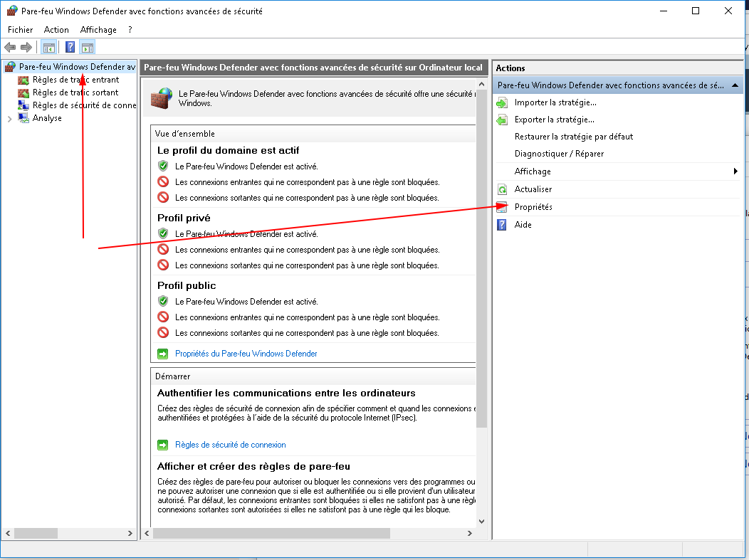This screenshot has width=749, height=560.
Task: Open Propriétés du Pare-feu Windows Defender link
Action: point(246,354)
